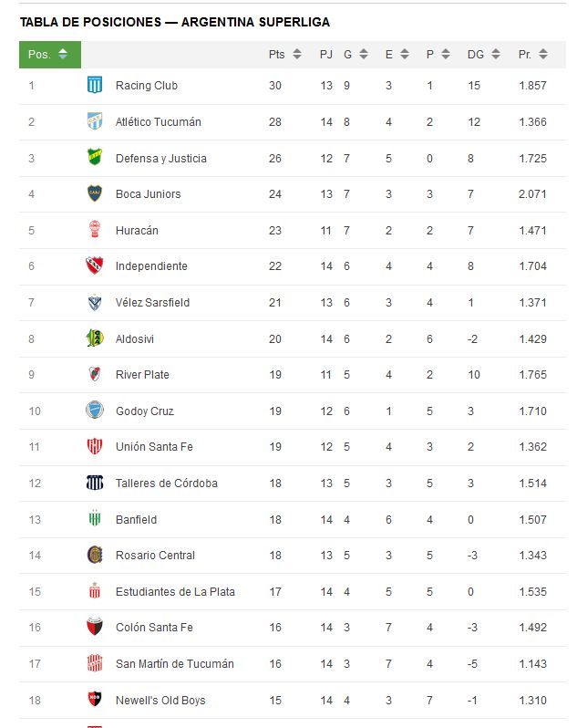Select the Estudiantes de La Plata row
This screenshot has width=577, height=728.
(x=293, y=591)
